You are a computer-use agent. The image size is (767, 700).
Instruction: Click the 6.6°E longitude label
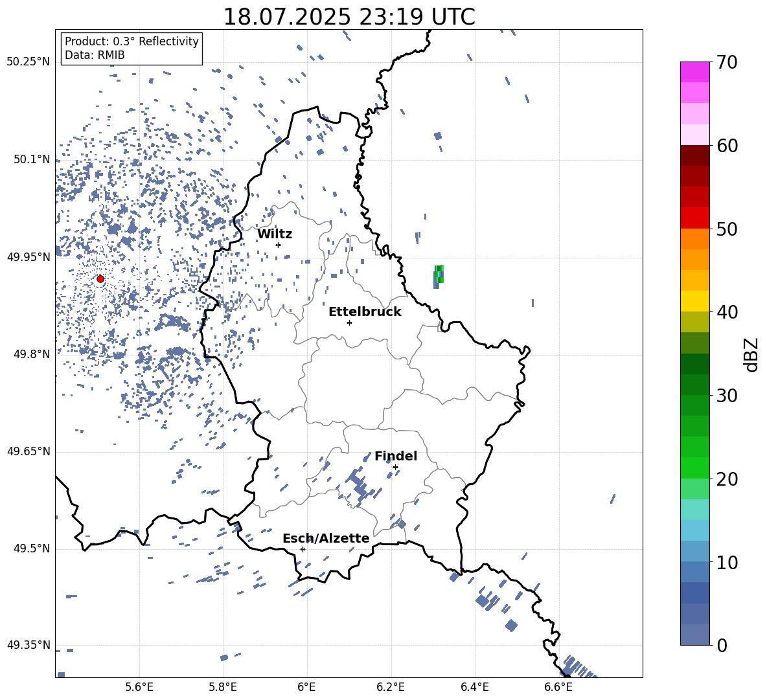558,687
